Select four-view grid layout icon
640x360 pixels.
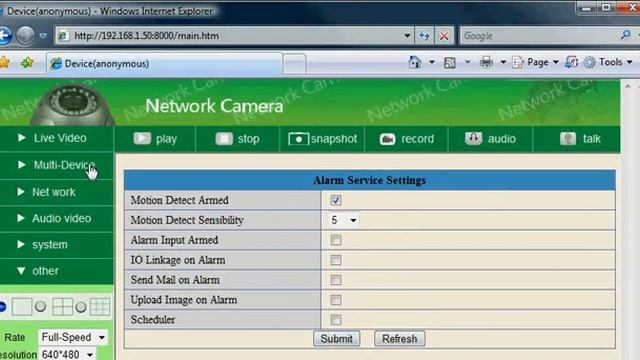click(x=62, y=307)
